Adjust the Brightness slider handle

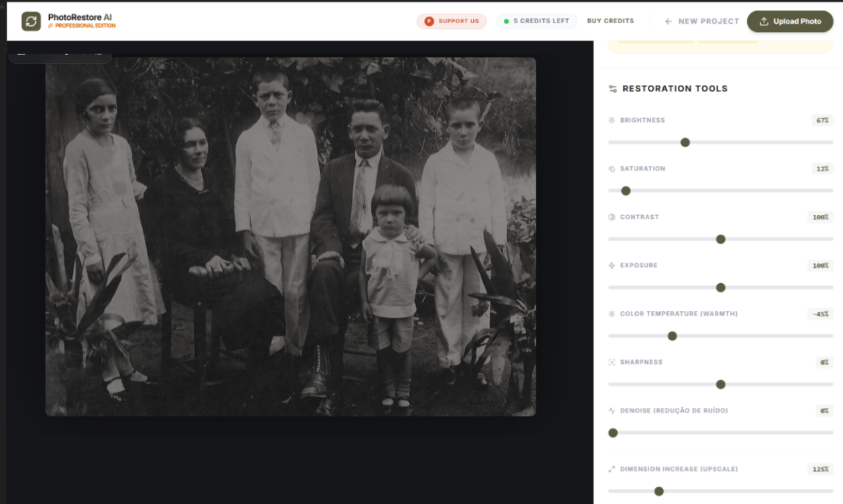tap(685, 142)
